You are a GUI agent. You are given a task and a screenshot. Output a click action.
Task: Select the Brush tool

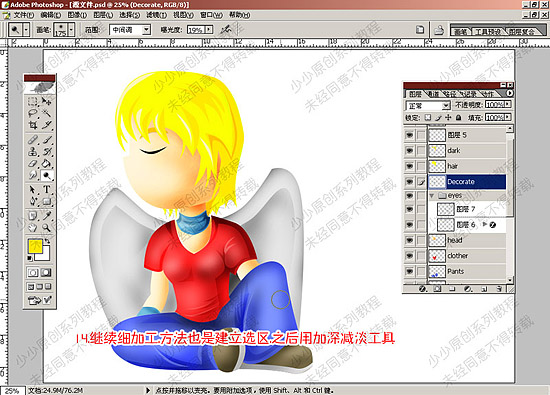(47, 140)
